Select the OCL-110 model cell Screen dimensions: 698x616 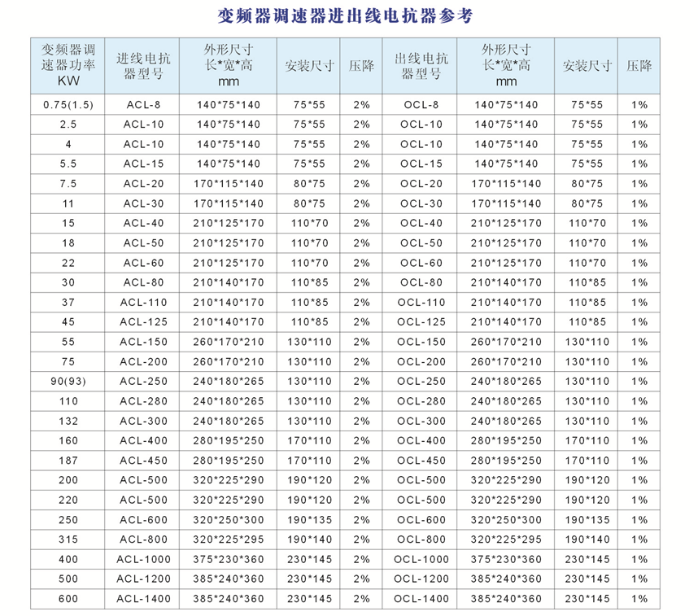pos(421,303)
